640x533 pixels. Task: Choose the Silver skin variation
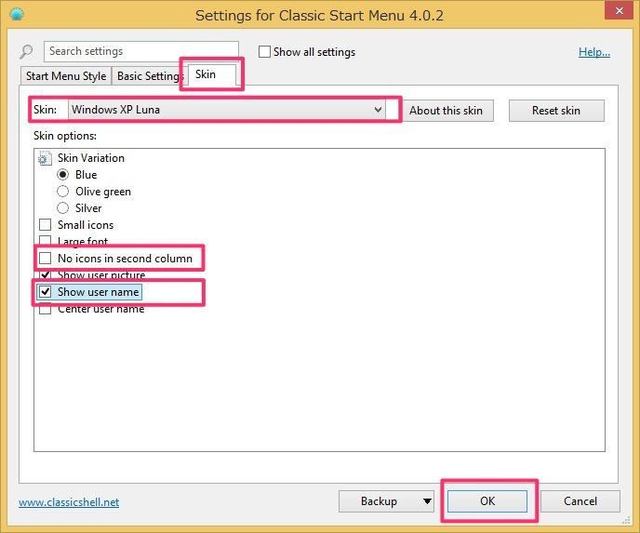pos(64,208)
